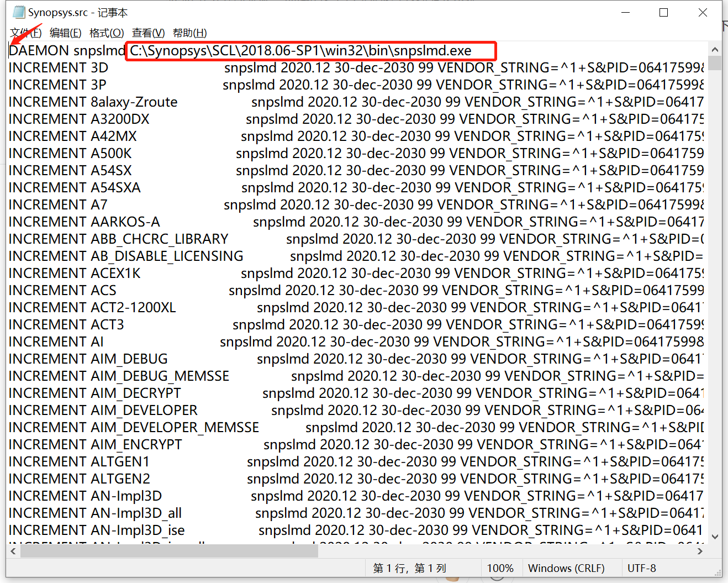Click the INCREMENT A500K line
This screenshot has height=583, width=728.
356,154
